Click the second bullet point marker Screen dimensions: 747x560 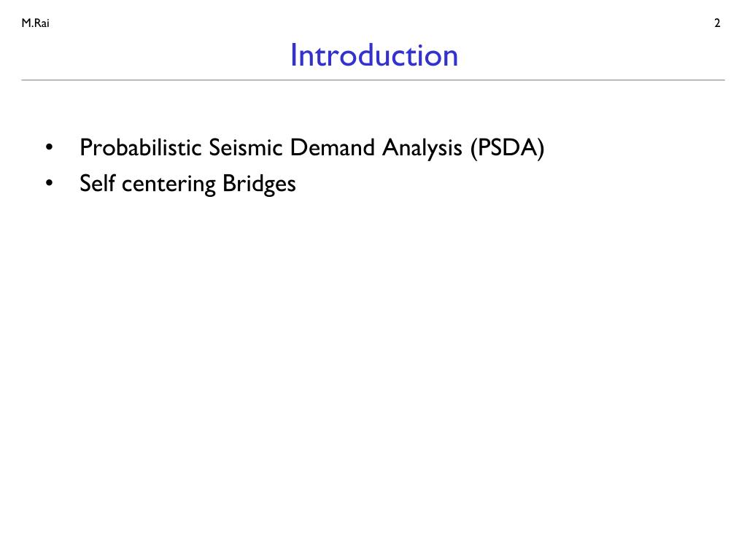point(49,183)
